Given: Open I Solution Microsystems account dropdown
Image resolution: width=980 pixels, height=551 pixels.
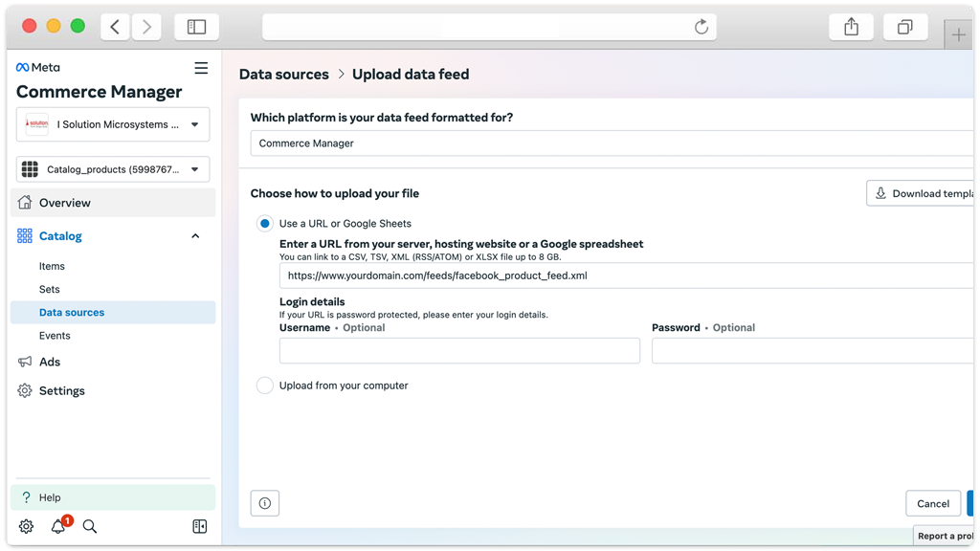Looking at the screenshot, I should 114,124.
